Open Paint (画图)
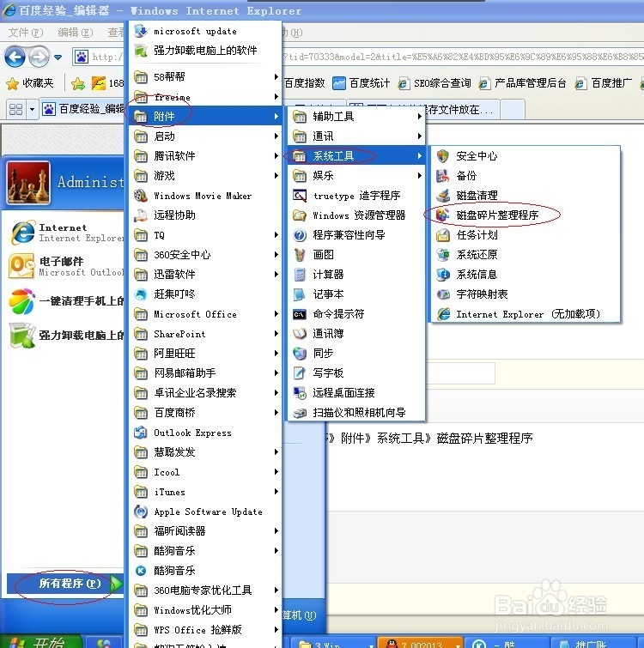This screenshot has height=648, width=644. coord(356,255)
